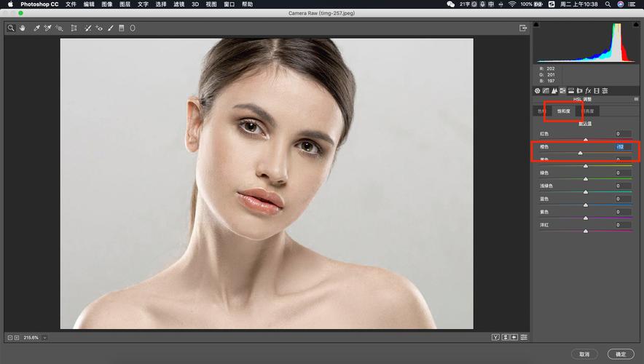The height and width of the screenshot is (364, 644).
Task: Open the Presets panel icon
Action: [605, 91]
